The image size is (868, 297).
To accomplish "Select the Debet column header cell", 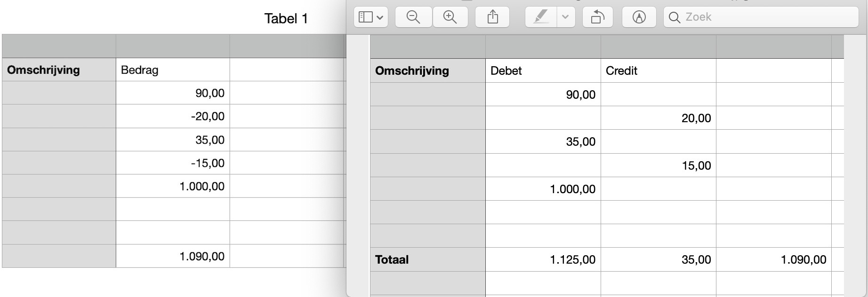I will click(x=543, y=70).
